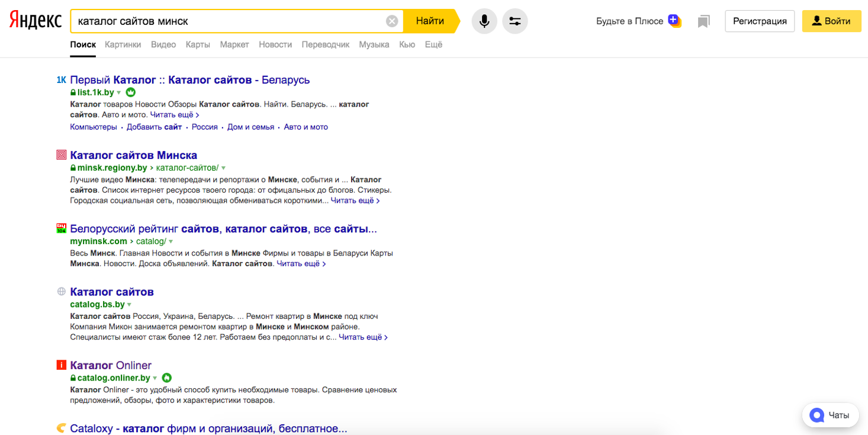
Task: Open result Первый Каталог :: Каталог сайтов - Беларусь
Action: point(190,80)
